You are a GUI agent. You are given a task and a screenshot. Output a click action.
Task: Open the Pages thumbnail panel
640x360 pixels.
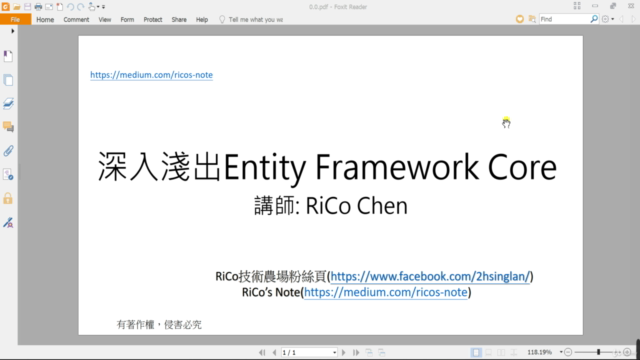[8, 80]
